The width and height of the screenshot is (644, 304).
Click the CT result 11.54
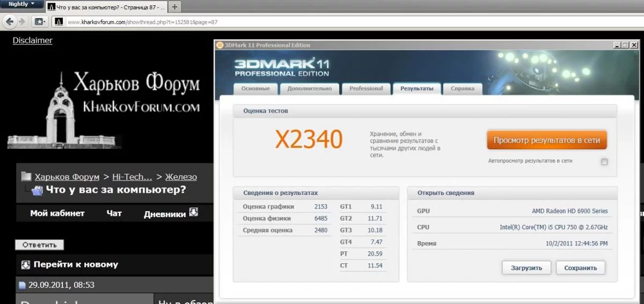pos(375,266)
